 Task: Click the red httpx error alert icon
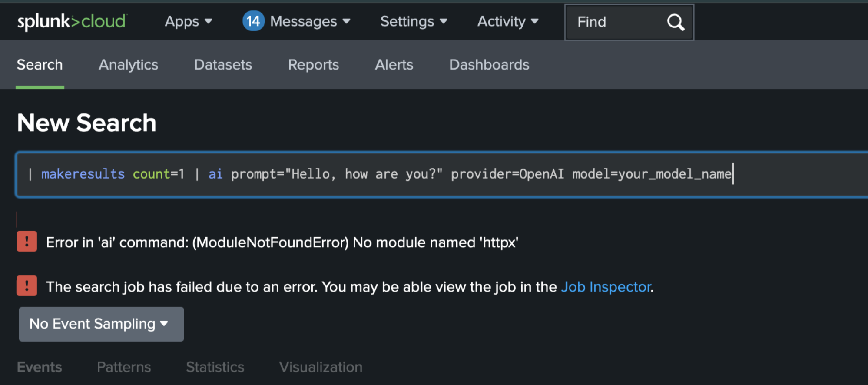(x=27, y=242)
